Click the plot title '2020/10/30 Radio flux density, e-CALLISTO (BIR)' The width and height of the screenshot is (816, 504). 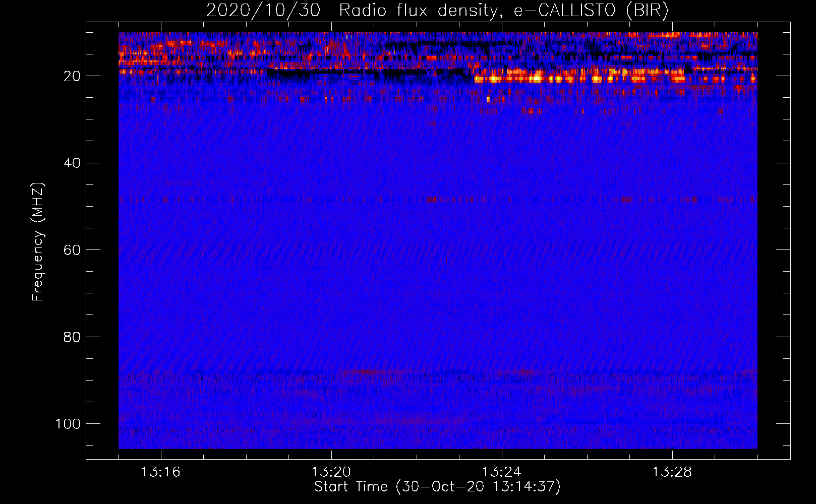click(x=437, y=10)
